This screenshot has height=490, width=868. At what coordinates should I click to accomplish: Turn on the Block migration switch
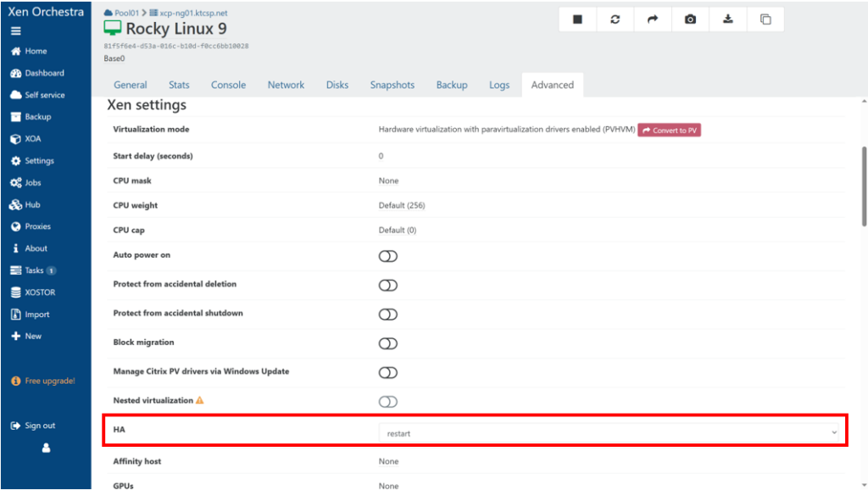click(387, 343)
